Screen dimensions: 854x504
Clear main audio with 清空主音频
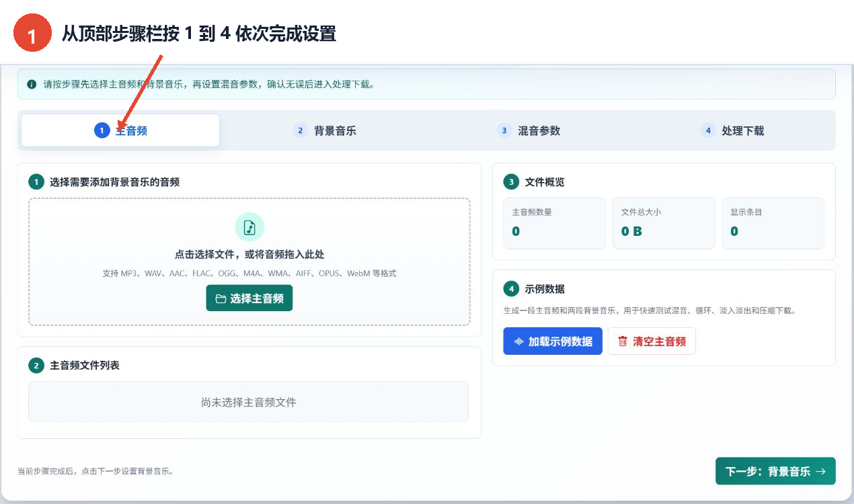click(x=652, y=341)
